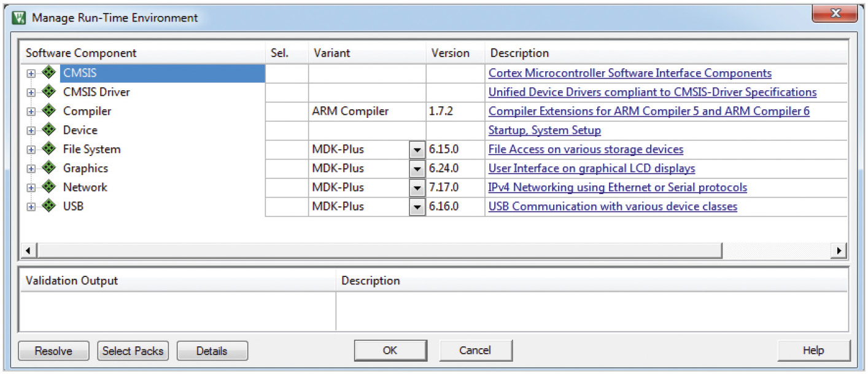The image size is (868, 374).
Task: Click the Resolve button
Action: (53, 351)
